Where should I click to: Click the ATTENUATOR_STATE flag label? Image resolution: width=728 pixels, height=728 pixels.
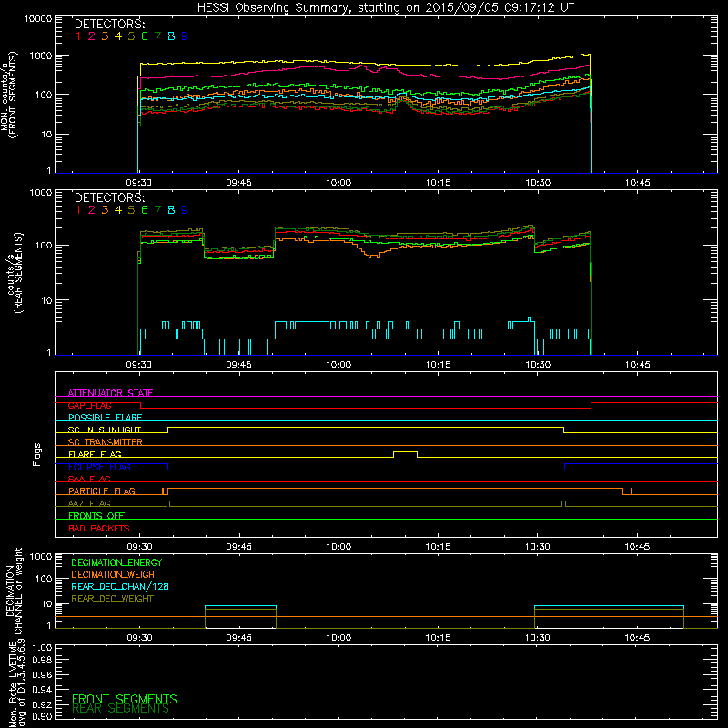110,393
